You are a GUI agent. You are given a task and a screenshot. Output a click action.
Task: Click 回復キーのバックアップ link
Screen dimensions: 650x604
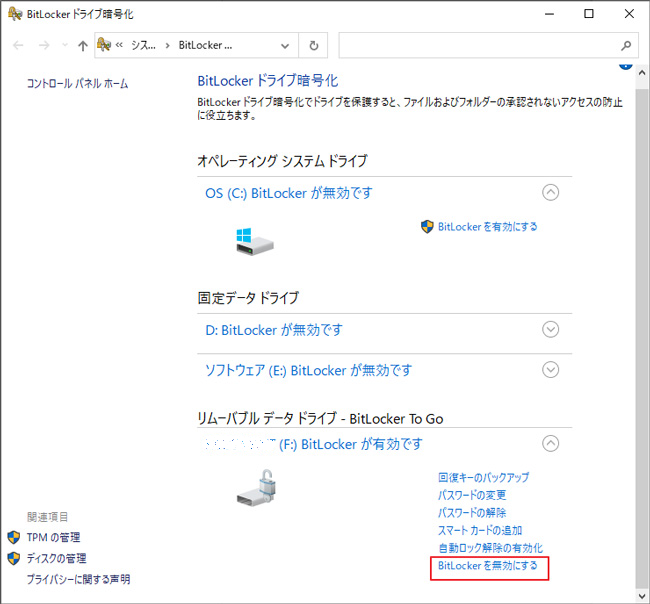[483, 478]
